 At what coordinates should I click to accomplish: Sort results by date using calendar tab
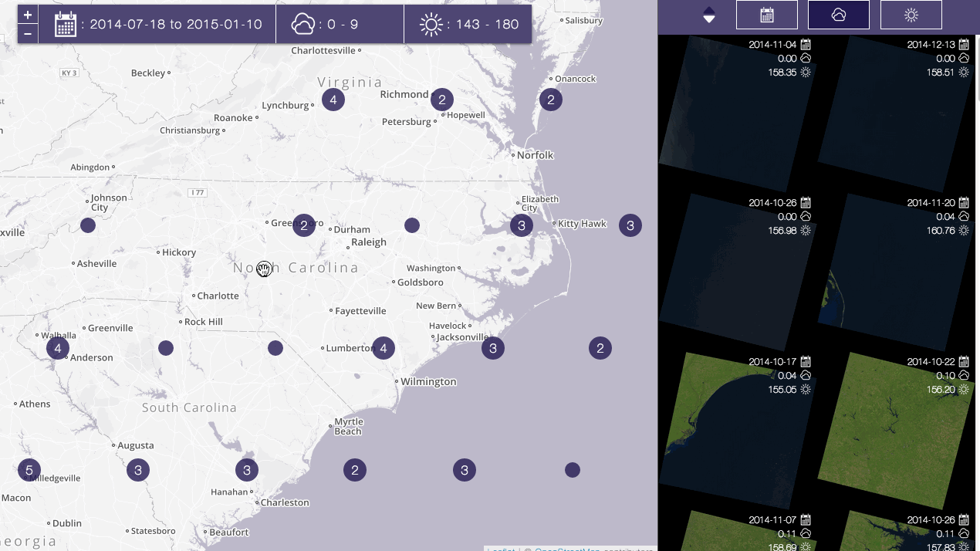pos(767,15)
